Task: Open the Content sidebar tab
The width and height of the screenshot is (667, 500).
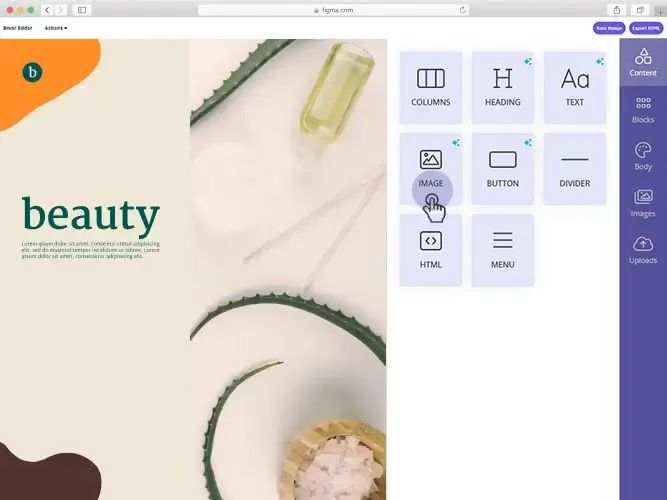Action: click(643, 62)
